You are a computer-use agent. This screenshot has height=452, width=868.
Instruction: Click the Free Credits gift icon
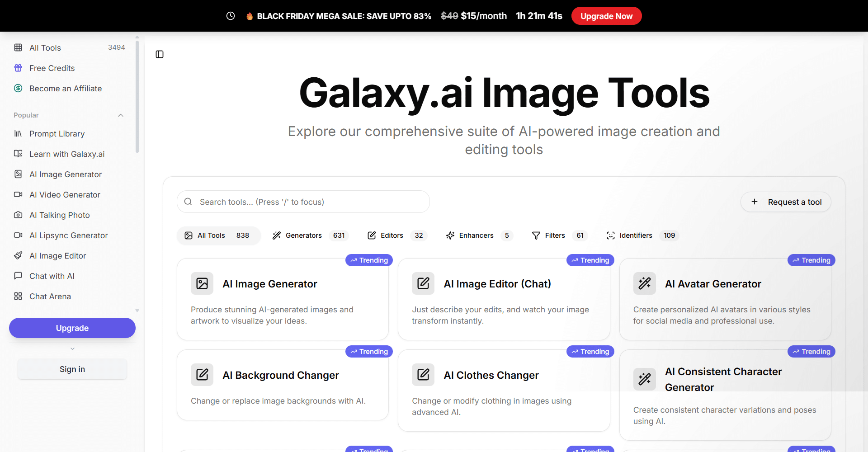18,68
